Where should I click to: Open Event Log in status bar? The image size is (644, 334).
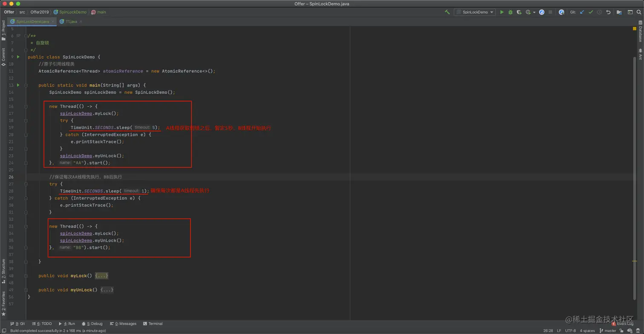622,324
